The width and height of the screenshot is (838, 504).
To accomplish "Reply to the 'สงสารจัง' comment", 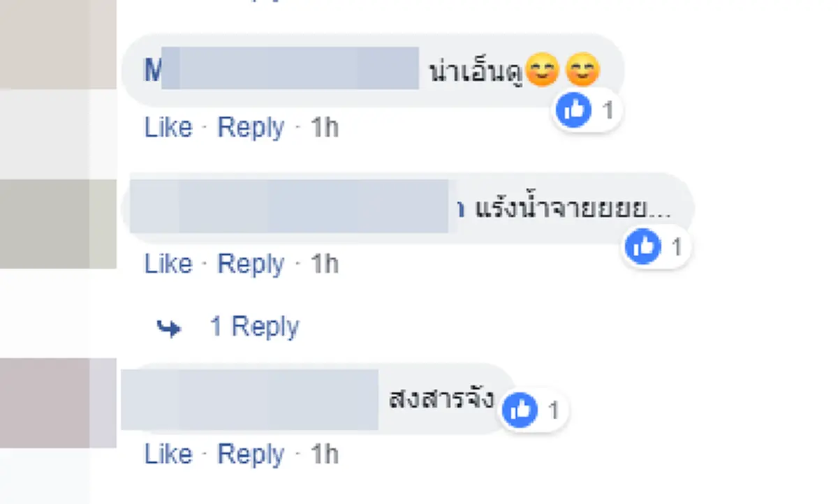I will [x=251, y=454].
